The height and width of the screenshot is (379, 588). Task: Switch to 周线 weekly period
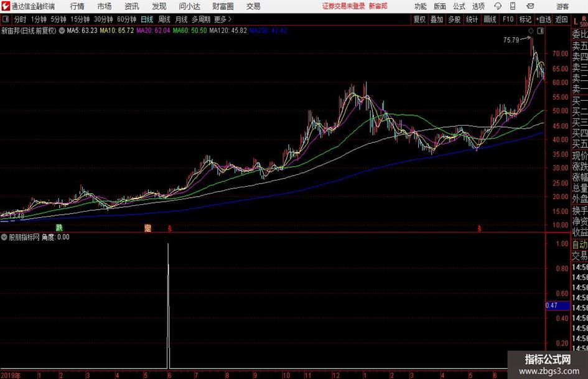[164, 19]
